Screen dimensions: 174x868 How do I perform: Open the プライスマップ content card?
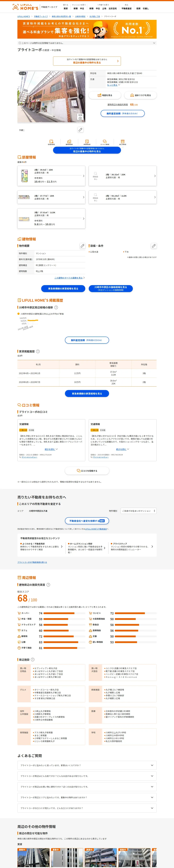[132, 547]
